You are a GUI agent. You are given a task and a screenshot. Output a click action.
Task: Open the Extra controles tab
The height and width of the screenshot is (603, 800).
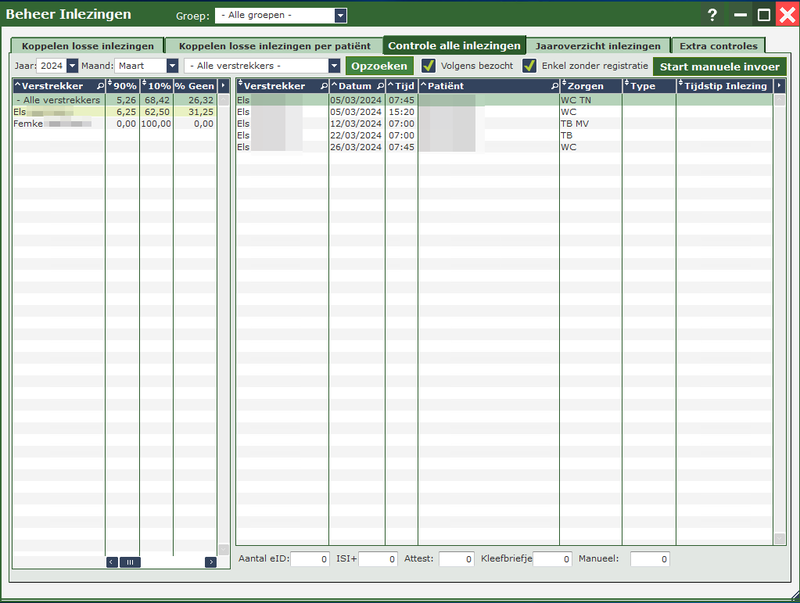click(x=718, y=46)
